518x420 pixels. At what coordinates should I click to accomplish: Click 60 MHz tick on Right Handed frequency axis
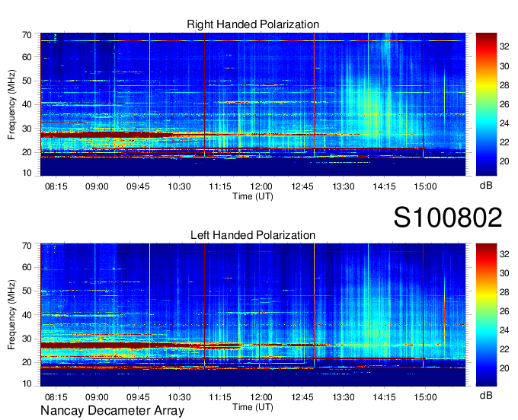pyautogui.click(x=27, y=57)
